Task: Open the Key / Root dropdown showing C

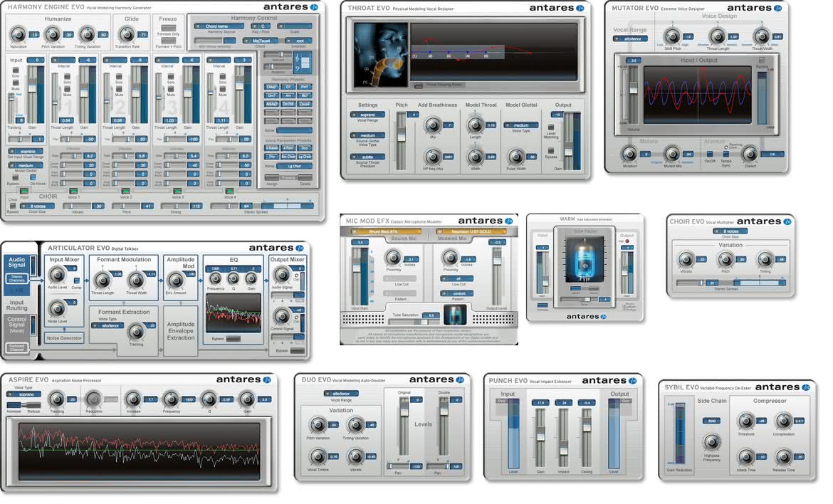Action: (262, 26)
